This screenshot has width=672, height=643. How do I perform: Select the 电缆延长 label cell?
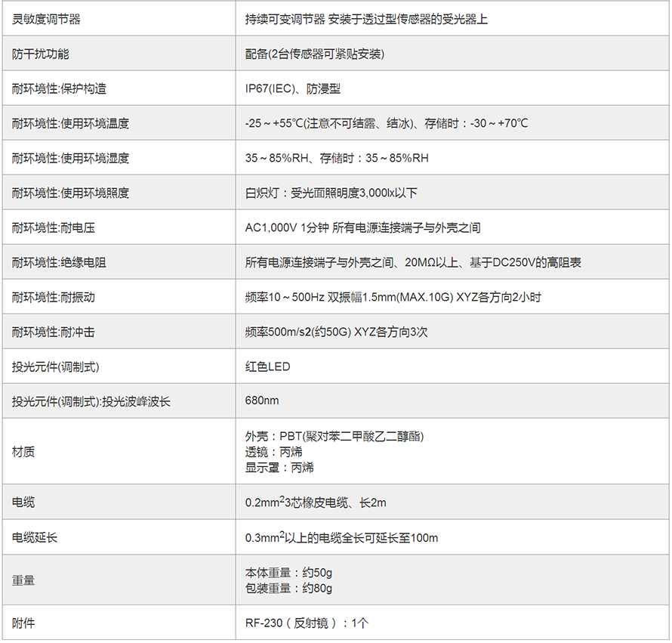click(x=35, y=538)
